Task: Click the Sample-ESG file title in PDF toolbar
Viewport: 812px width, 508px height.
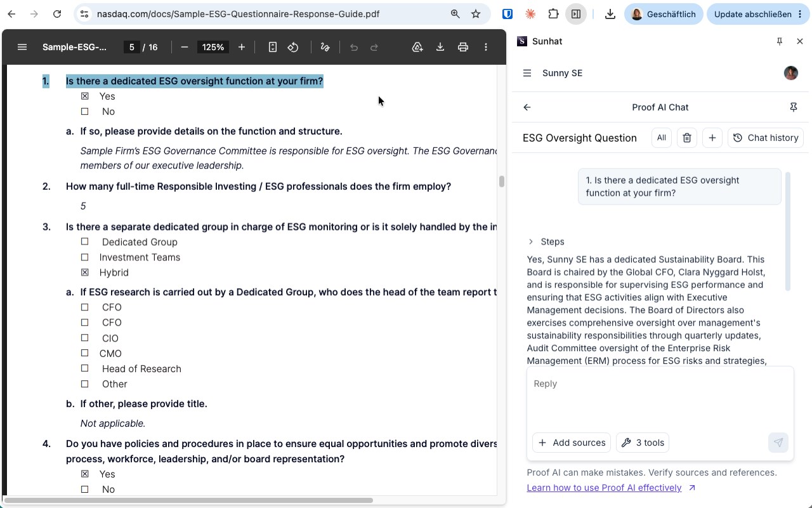Action: 75,47
